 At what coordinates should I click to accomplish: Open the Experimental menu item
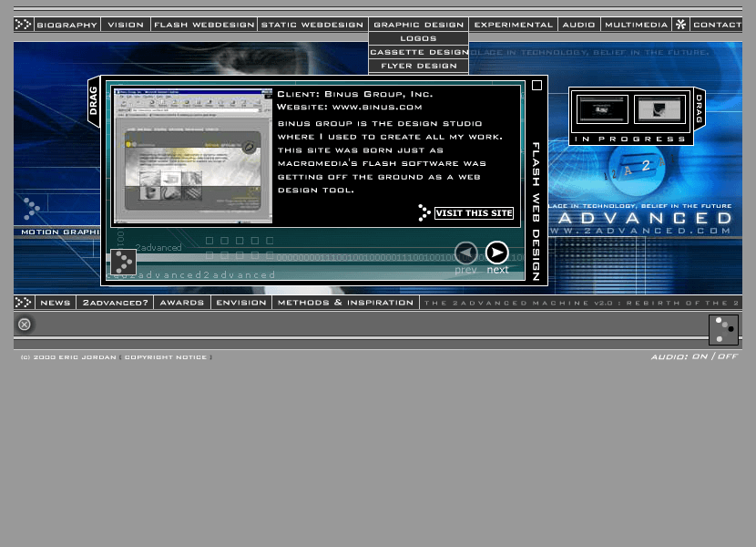click(513, 25)
